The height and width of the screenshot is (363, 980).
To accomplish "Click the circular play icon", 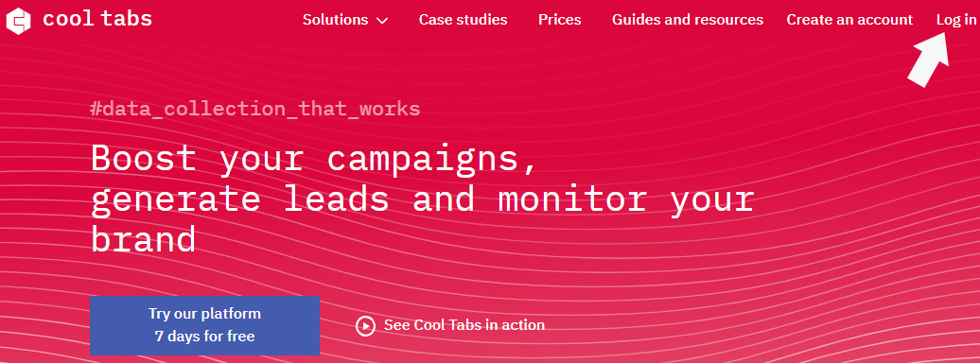I will 365,325.
